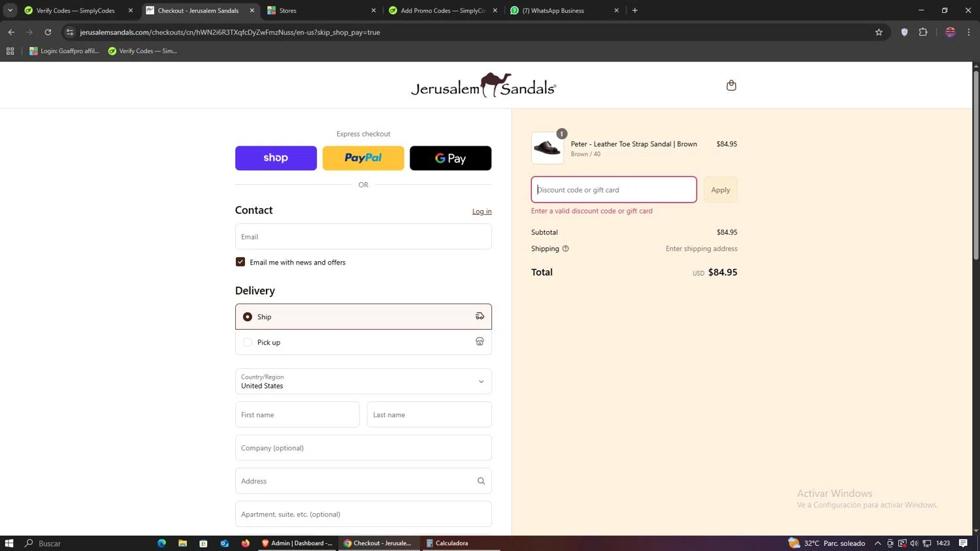Screen dimensions: 980x551
Task: Click the delivery truck icon in Ship row
Action: point(480,317)
